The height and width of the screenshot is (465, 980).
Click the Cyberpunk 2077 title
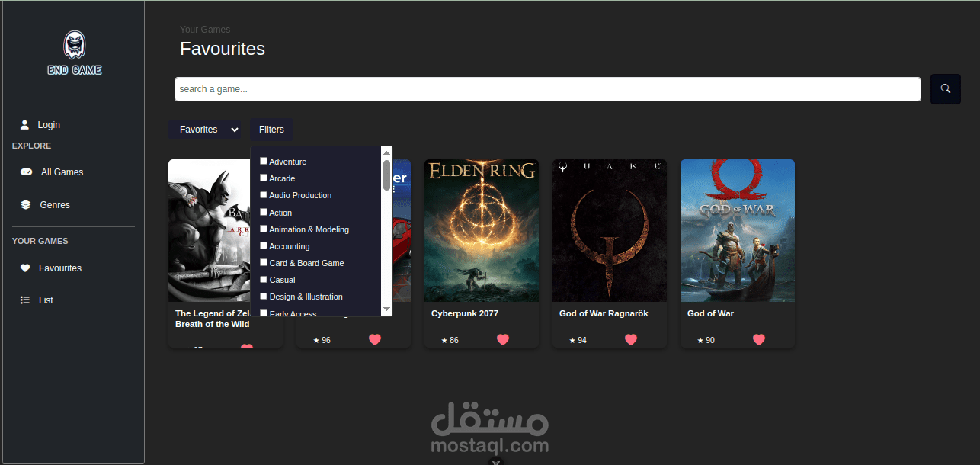[465, 313]
